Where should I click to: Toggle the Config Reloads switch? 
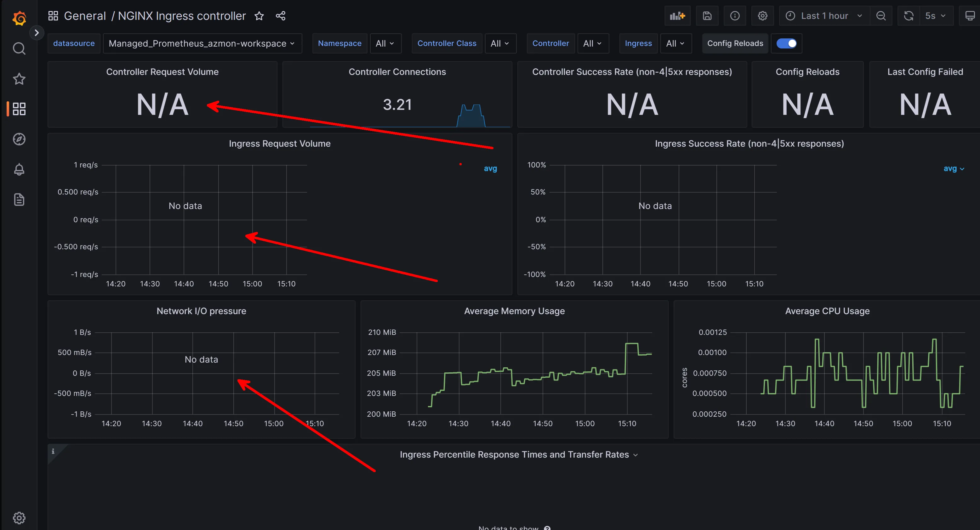coord(786,43)
